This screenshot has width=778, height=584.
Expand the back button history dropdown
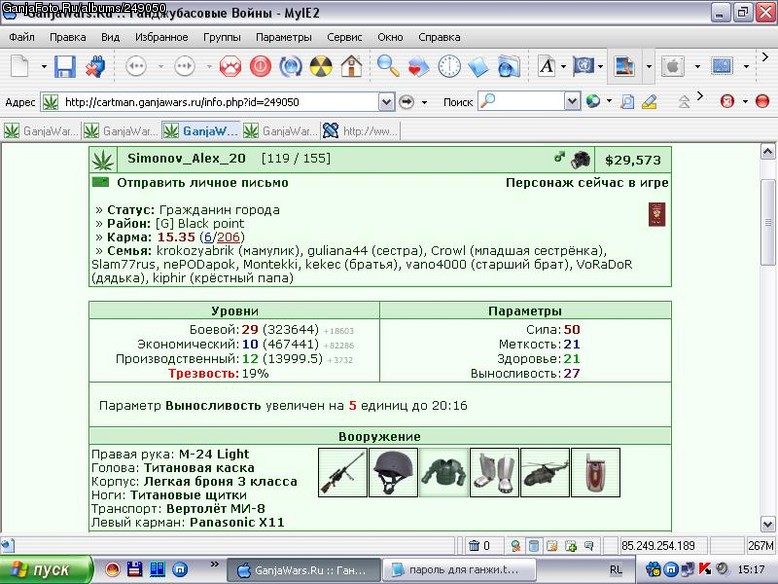click(160, 66)
